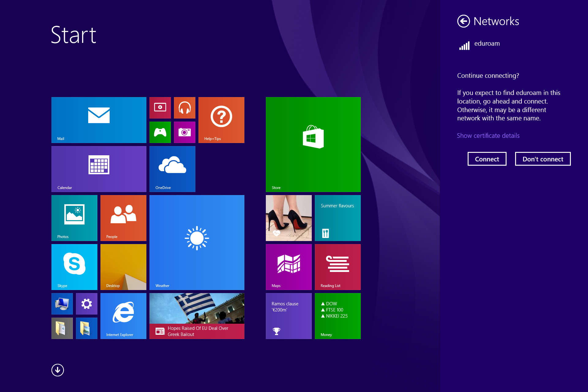Image resolution: width=588 pixels, height=392 pixels.
Task: Open the Store tile
Action: (313, 145)
